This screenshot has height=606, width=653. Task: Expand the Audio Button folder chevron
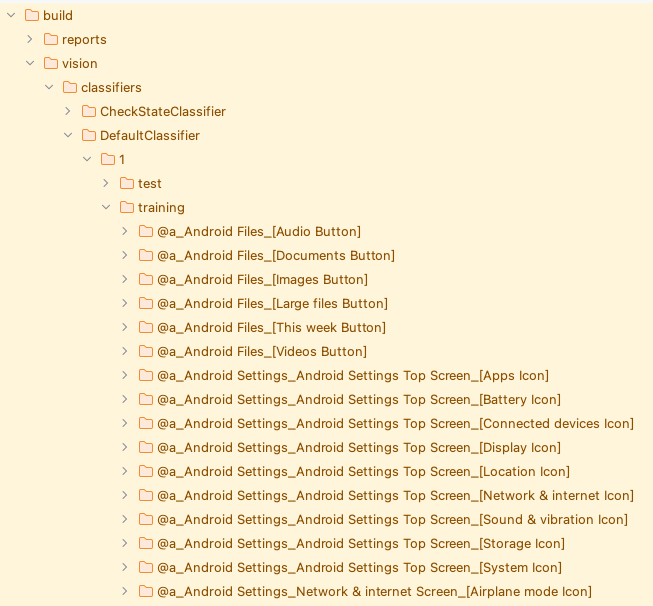tap(125, 231)
